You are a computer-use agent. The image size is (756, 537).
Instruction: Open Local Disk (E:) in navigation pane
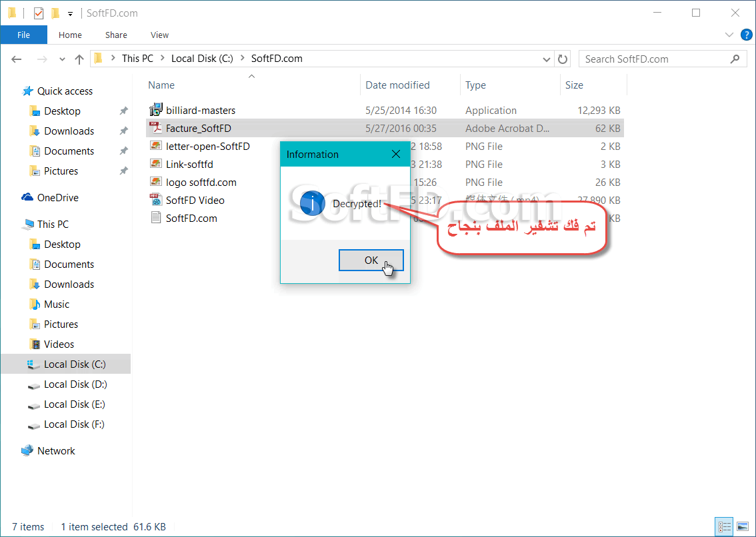click(74, 404)
